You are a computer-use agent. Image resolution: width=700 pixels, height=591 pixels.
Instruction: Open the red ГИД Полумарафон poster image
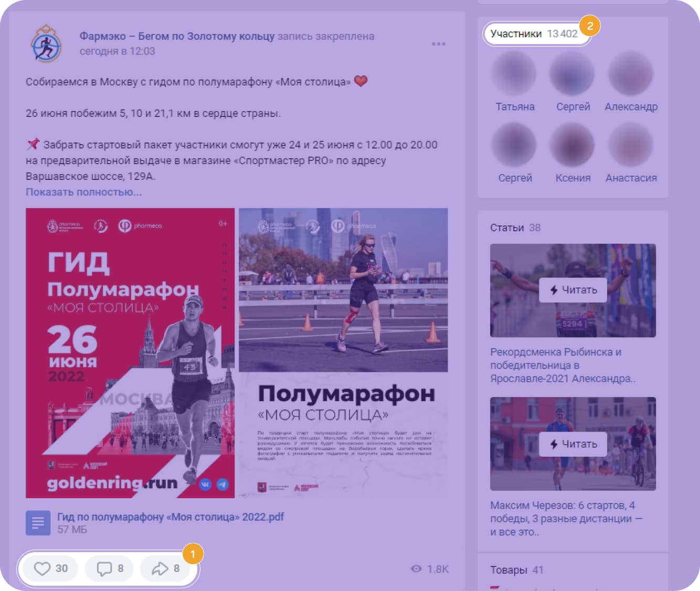(130, 353)
